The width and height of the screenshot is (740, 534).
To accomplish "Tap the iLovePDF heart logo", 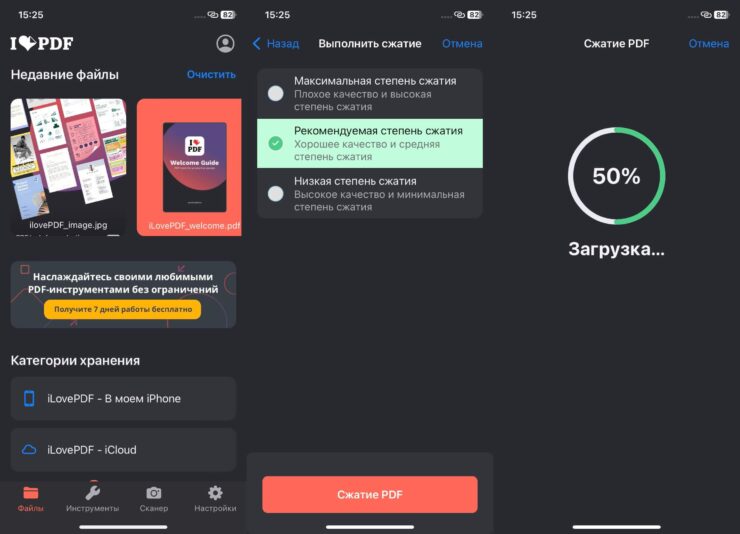I will (x=41, y=43).
